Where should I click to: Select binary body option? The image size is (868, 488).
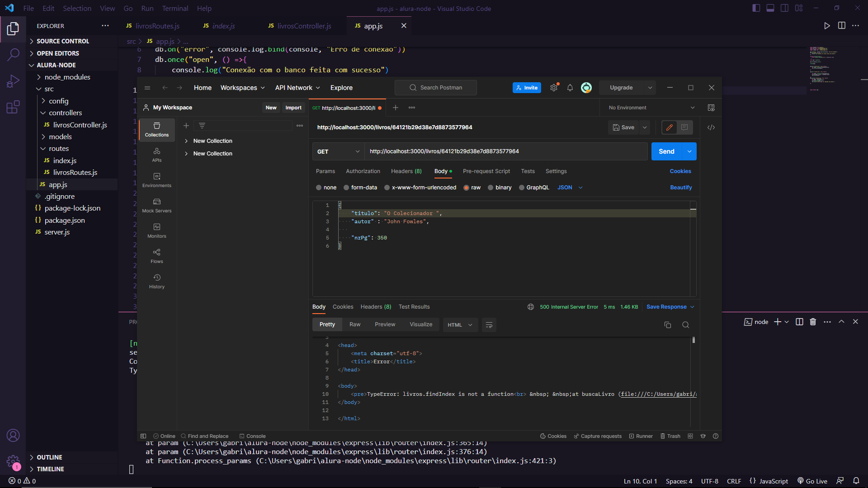click(x=491, y=188)
